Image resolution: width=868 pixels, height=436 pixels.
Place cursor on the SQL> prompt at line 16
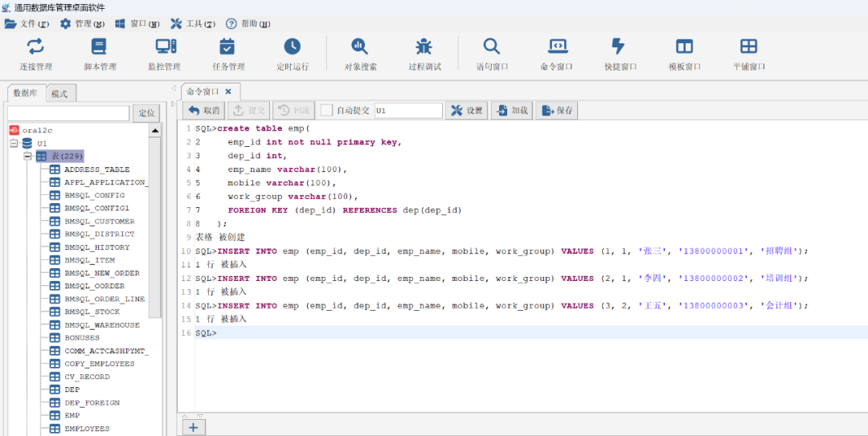(x=206, y=333)
